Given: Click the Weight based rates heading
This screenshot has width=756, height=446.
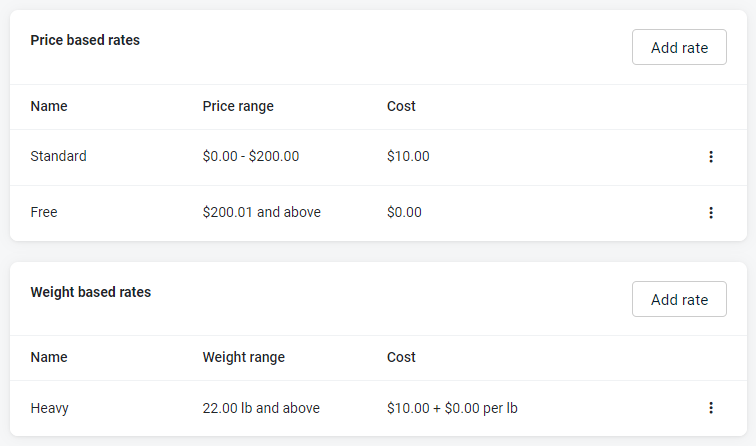Looking at the screenshot, I should pos(90,292).
